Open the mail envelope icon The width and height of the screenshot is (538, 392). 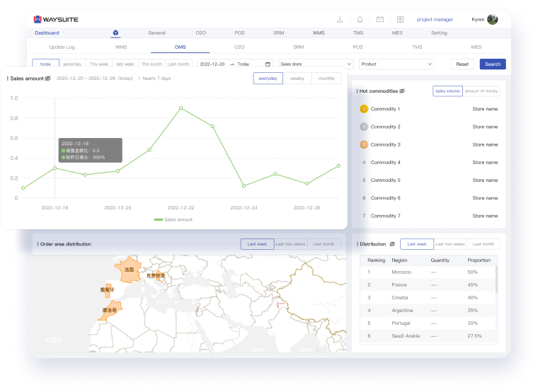point(380,20)
